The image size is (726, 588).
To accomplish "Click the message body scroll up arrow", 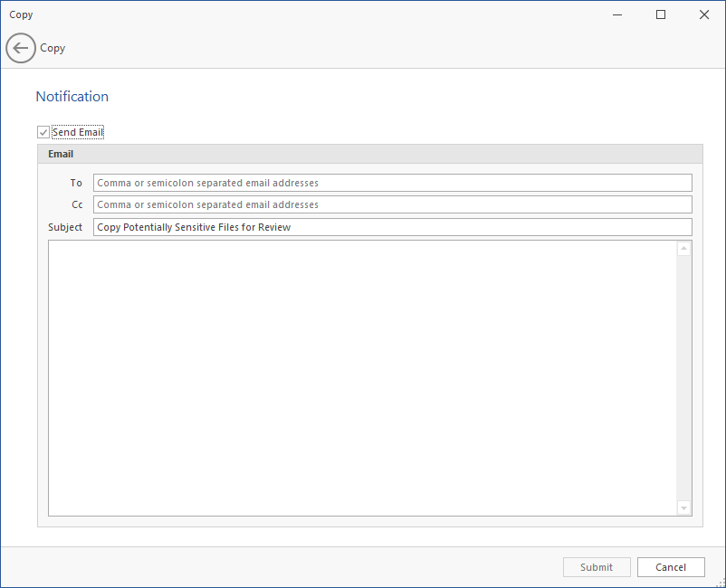I will pyautogui.click(x=683, y=249).
